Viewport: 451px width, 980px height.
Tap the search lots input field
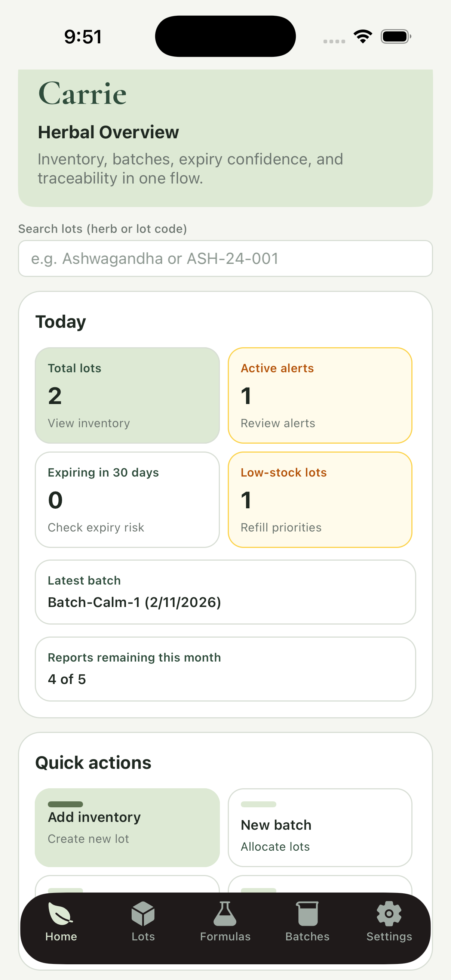coord(225,258)
